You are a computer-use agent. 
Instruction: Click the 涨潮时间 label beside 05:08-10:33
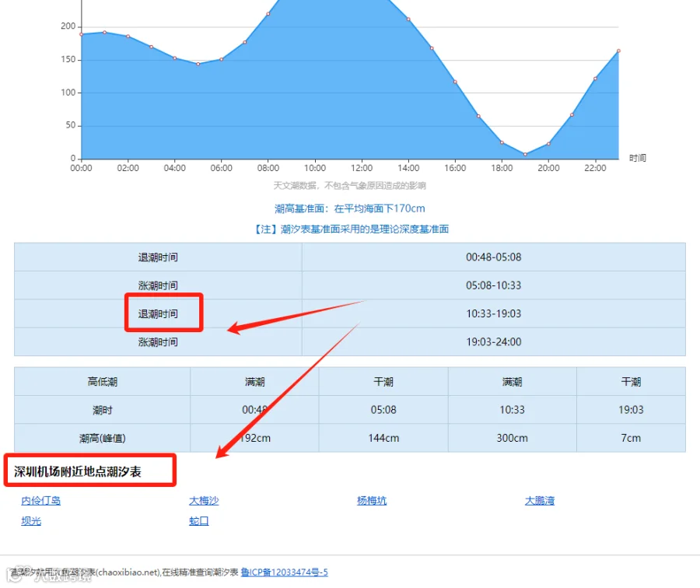click(x=158, y=285)
